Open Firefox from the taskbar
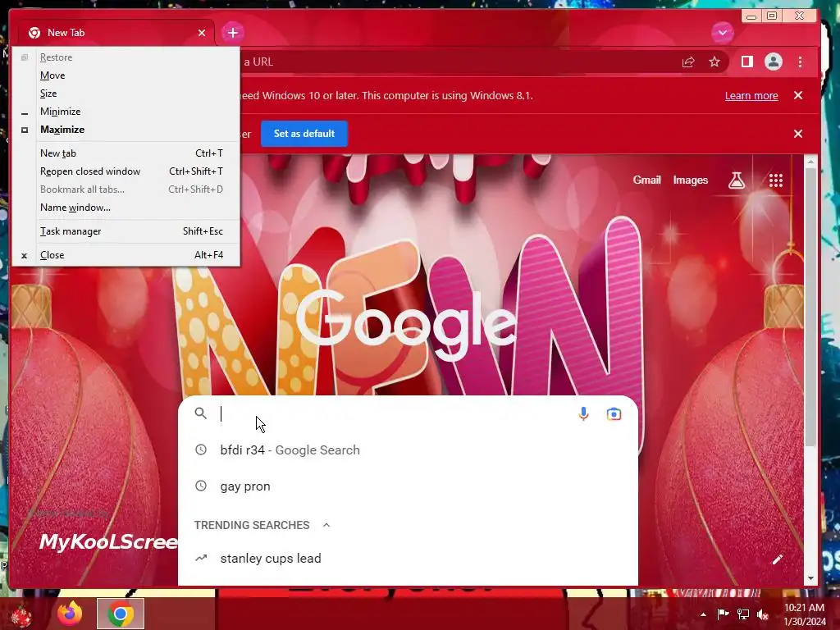840x630 pixels. coord(71,614)
